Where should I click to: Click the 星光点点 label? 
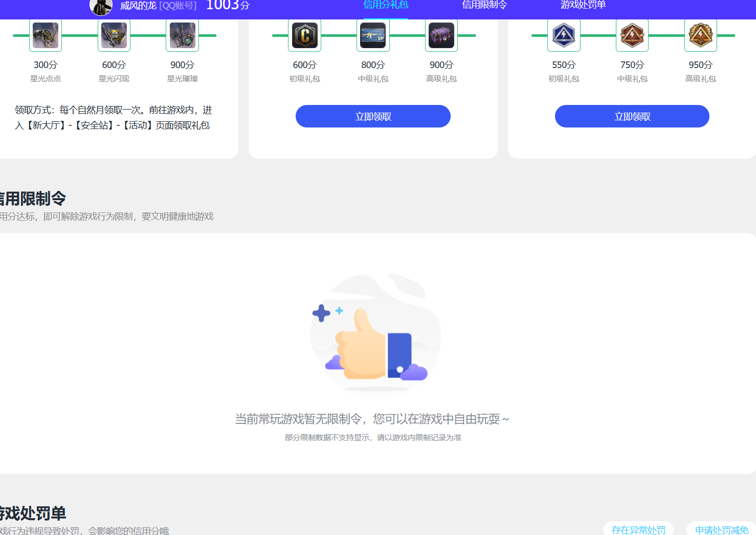point(46,79)
